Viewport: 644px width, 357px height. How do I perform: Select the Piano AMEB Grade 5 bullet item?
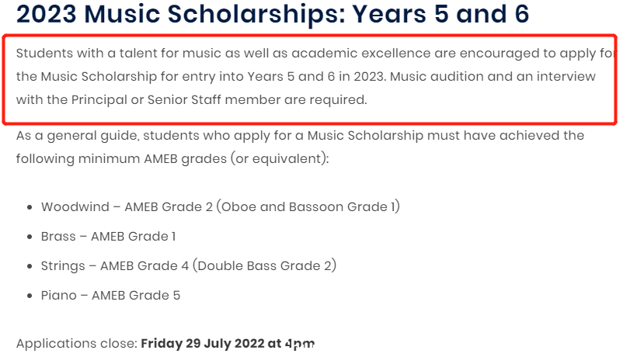110,296
